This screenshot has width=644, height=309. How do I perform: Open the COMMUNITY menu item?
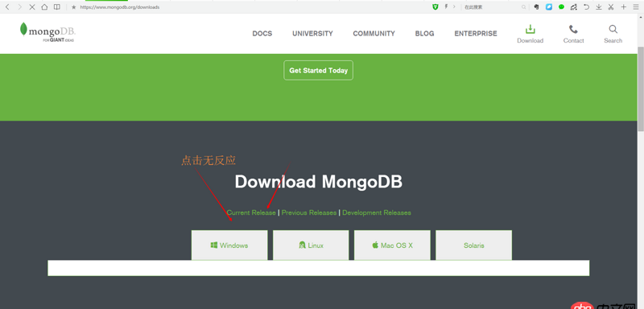(x=374, y=34)
